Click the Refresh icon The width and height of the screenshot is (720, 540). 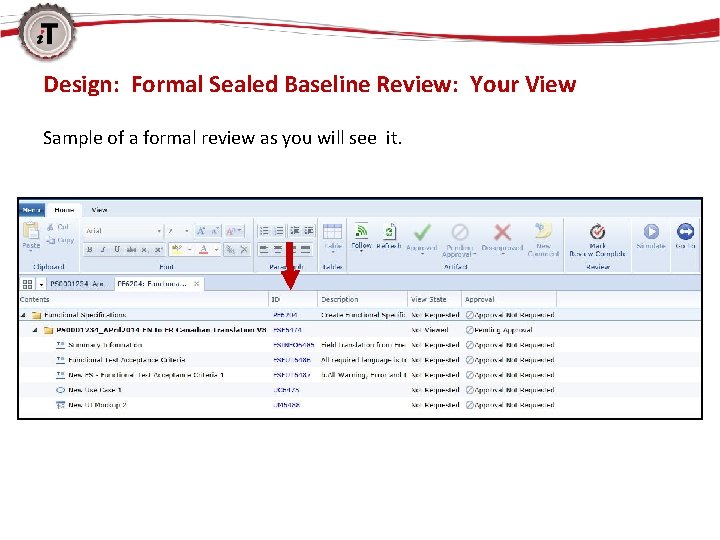click(389, 231)
